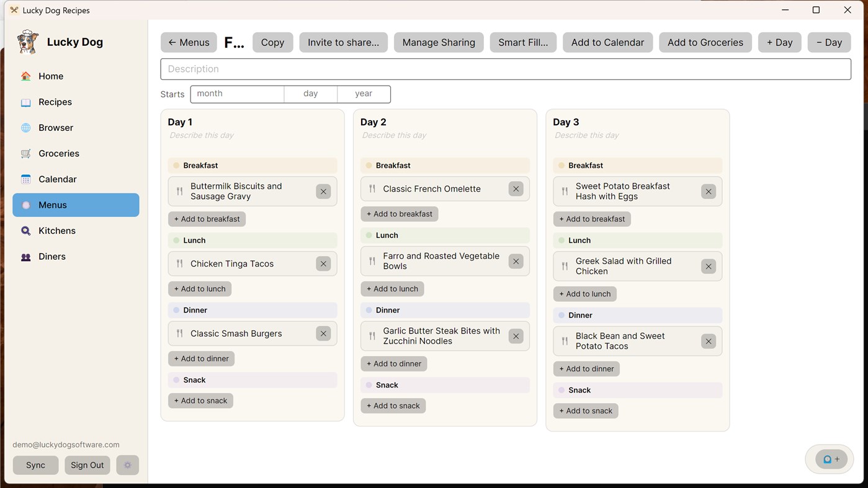Select the Diners sidebar item

pos(76,256)
